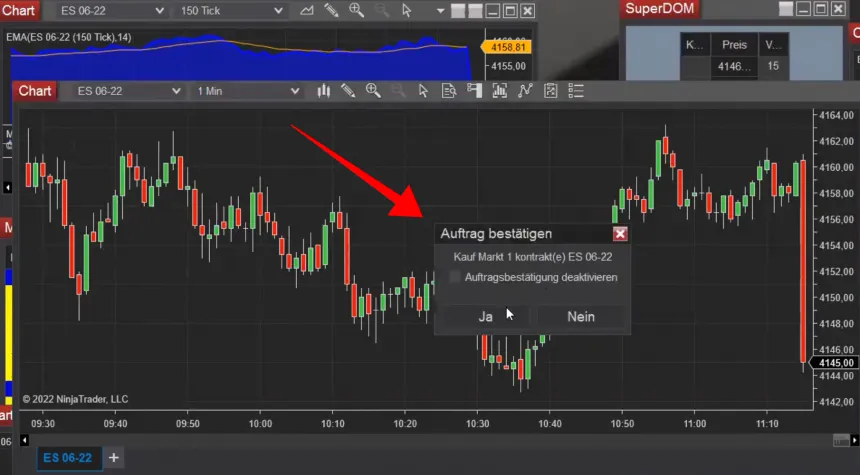The height and width of the screenshot is (475, 860).
Task: Select cursor pointer in 150 Tick chart
Action: [406, 10]
